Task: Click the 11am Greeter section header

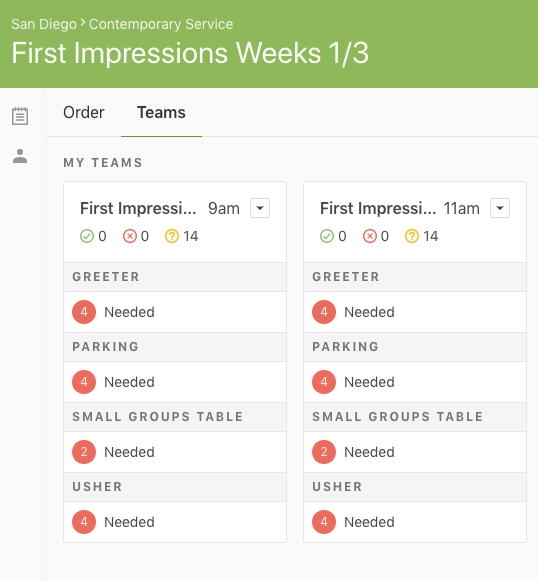Action: click(415, 277)
